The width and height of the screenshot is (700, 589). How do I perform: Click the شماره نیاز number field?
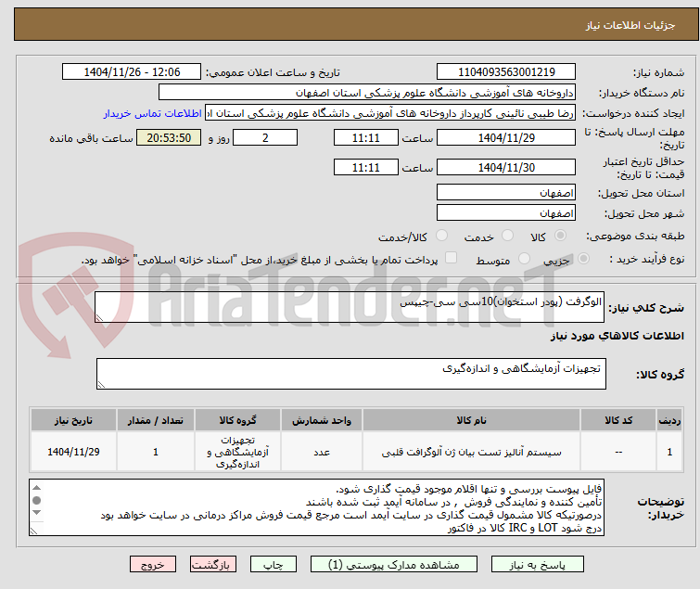pyautogui.click(x=506, y=72)
